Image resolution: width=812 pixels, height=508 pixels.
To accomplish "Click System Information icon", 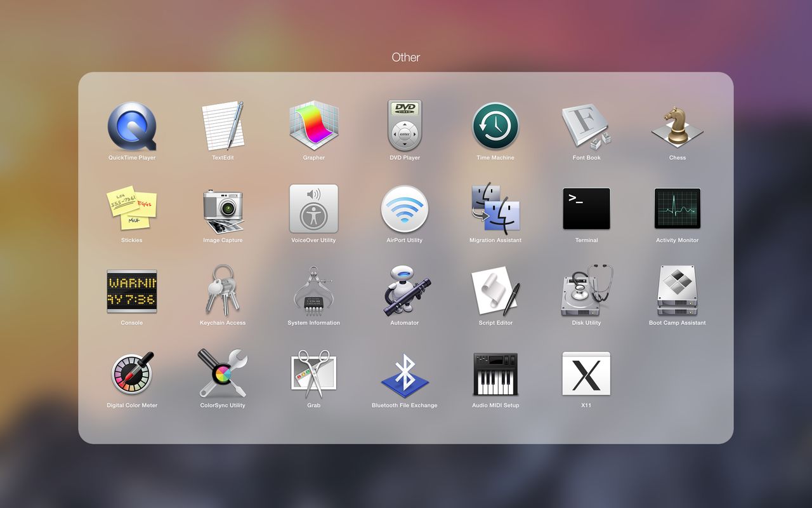I will click(x=314, y=291).
